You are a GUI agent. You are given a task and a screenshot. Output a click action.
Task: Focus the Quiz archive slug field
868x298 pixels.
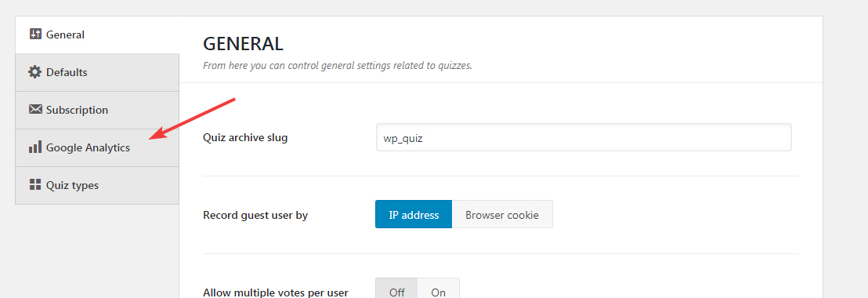(584, 137)
